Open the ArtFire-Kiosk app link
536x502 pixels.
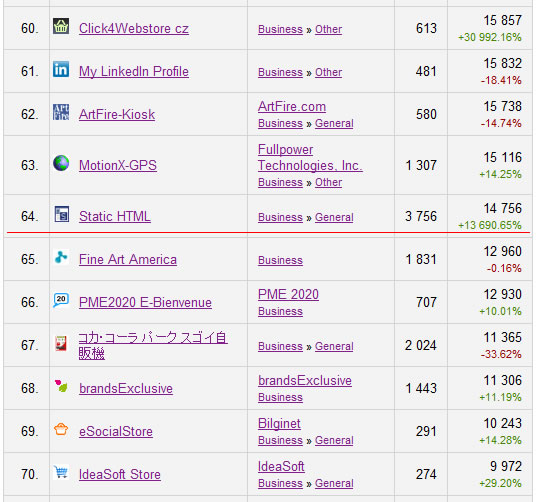click(117, 114)
